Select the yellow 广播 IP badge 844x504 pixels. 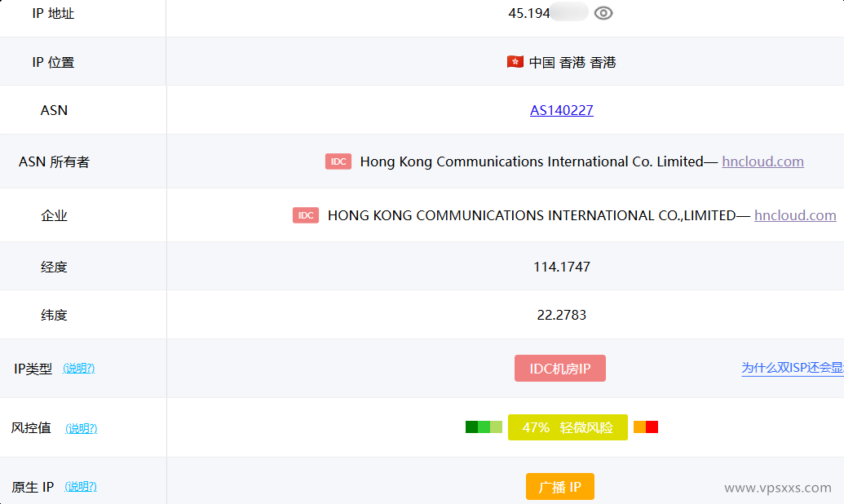pos(560,486)
